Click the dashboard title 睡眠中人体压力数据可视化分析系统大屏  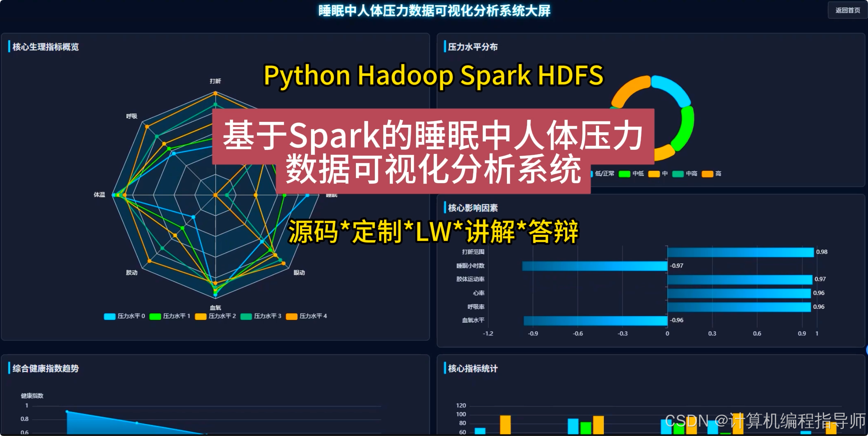click(x=434, y=11)
